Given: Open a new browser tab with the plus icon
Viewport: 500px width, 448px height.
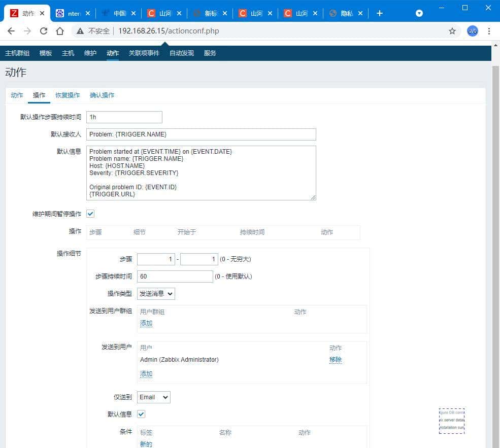Looking at the screenshot, I should click(x=380, y=13).
